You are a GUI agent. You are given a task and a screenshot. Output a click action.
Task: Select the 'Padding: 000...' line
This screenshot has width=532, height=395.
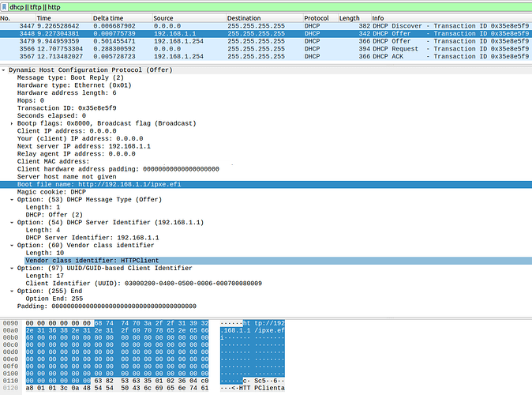107,306
